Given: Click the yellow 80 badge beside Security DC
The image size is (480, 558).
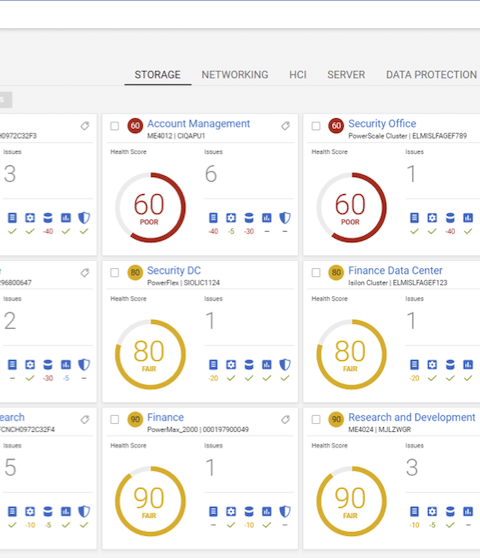Looking at the screenshot, I should coord(135,273).
